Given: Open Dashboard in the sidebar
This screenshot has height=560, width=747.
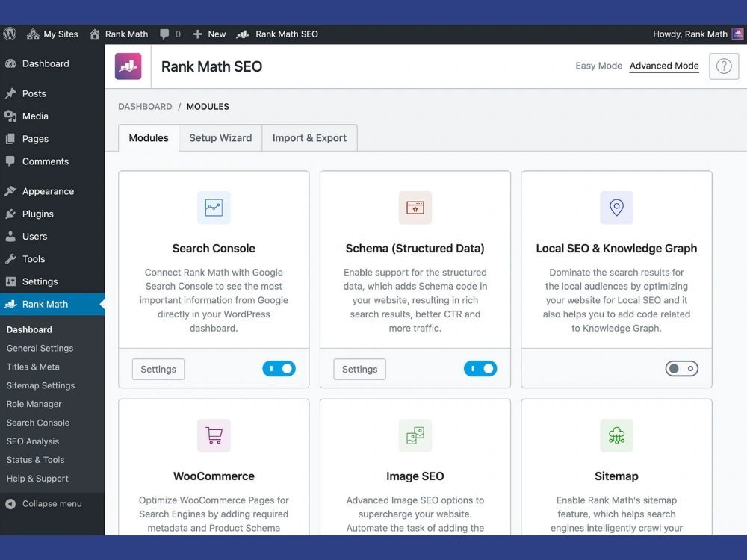Looking at the screenshot, I should tap(52, 63).
